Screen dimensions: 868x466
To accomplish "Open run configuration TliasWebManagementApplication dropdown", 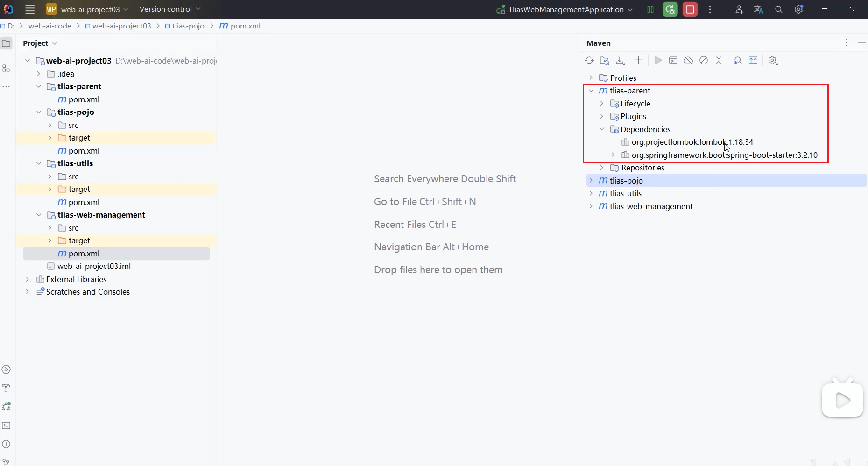I will (565, 9).
